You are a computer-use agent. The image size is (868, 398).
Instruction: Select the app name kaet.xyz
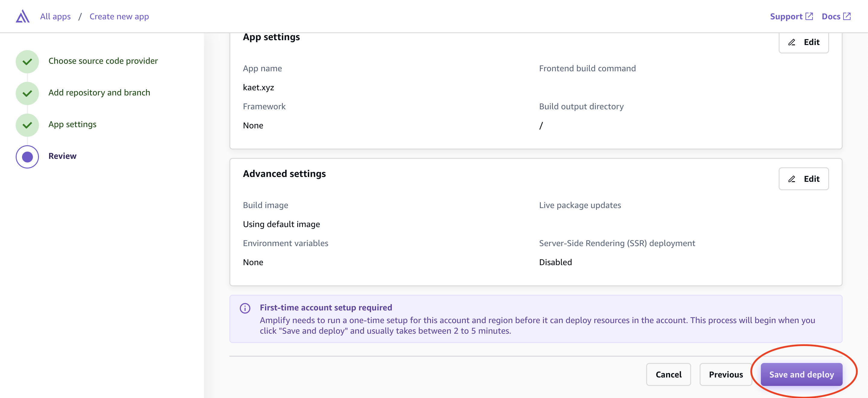(258, 88)
